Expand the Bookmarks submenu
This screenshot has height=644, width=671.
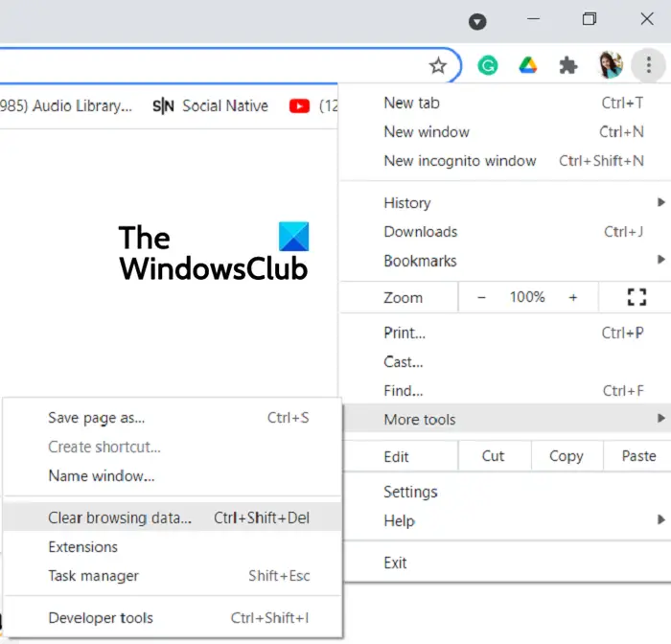506,261
